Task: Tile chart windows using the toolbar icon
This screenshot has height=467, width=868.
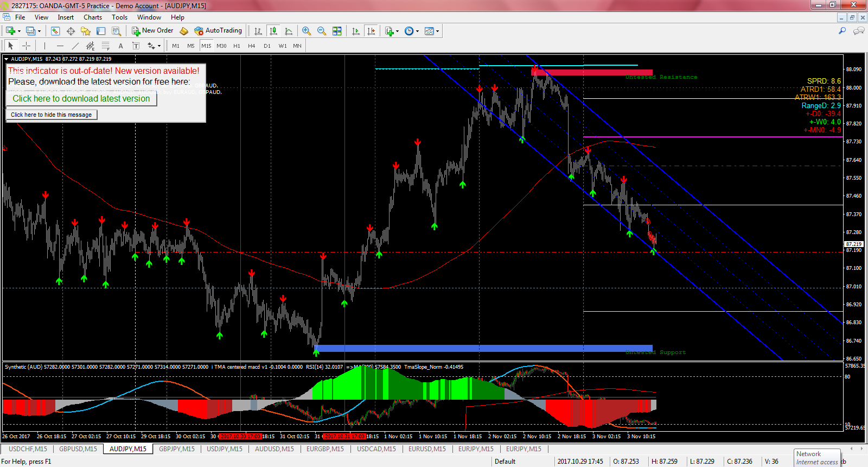Action: coord(337,31)
